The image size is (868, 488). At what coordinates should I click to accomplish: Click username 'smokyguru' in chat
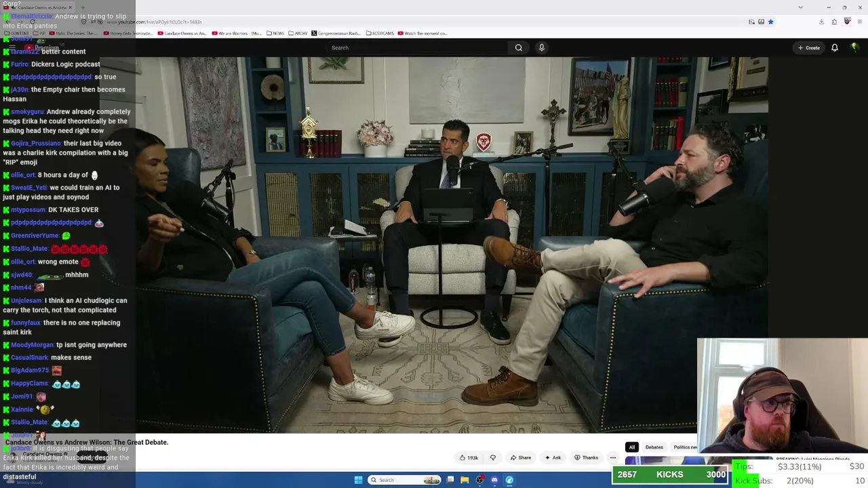pos(27,111)
